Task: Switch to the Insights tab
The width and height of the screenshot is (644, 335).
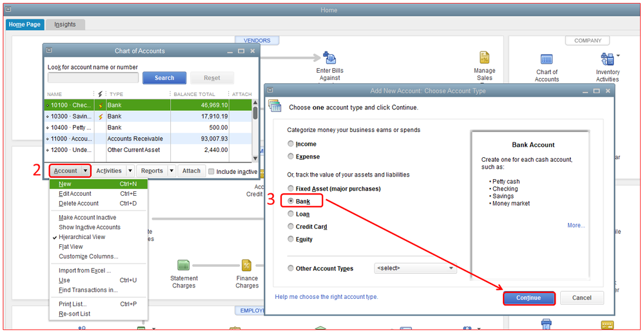Action: pyautogui.click(x=65, y=24)
